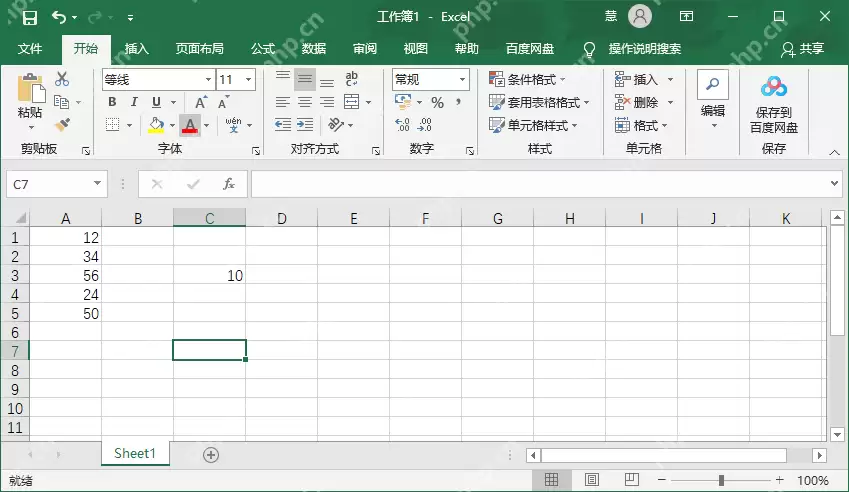Click Save to Baidu Netdisk cloud icon
Viewport: 849px width, 492px height.
pyautogui.click(x=774, y=87)
